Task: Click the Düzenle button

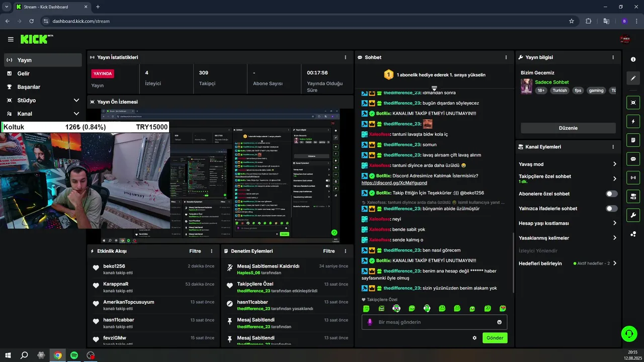Action: point(568,128)
